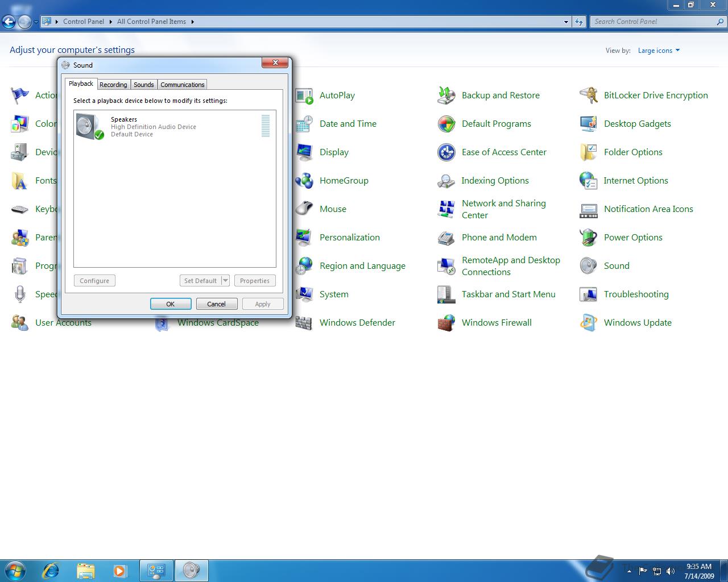Open the Backup and Restore icon

[x=446, y=95]
